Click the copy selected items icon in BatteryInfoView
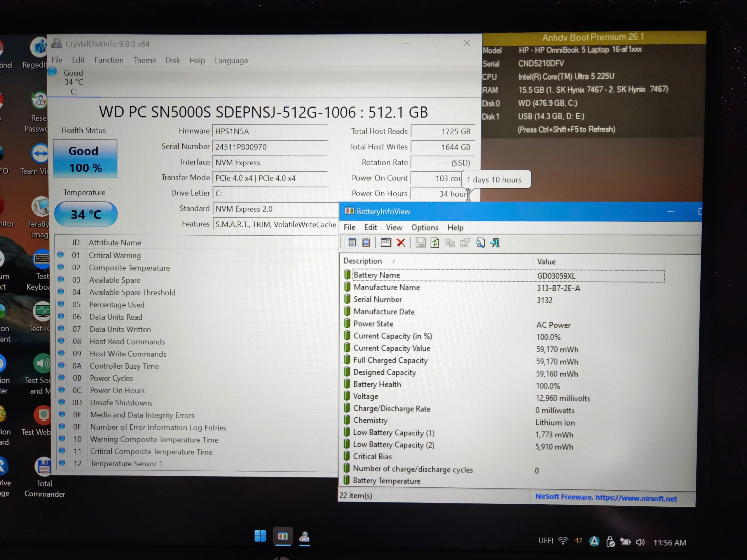 point(450,243)
